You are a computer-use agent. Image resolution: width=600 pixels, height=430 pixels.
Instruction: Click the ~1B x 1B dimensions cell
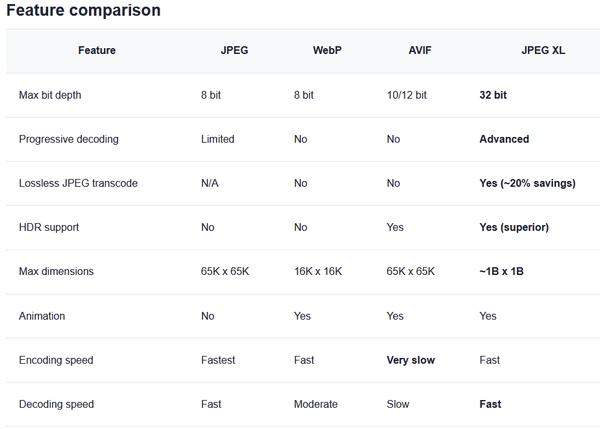(x=503, y=272)
